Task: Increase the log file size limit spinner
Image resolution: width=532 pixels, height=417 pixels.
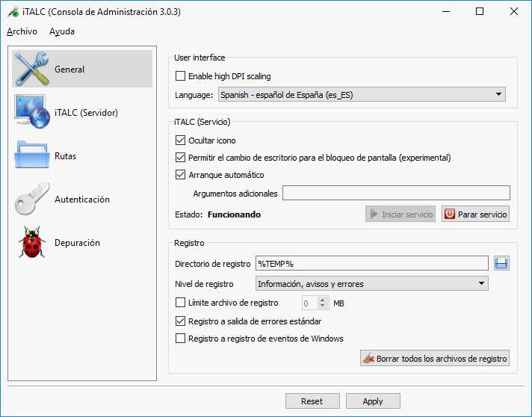Action: 323,300
